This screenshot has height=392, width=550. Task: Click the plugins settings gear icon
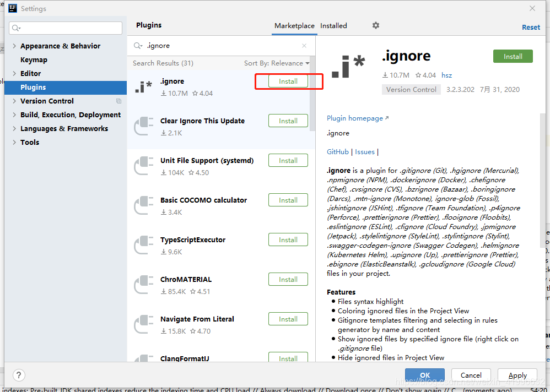pos(376,25)
